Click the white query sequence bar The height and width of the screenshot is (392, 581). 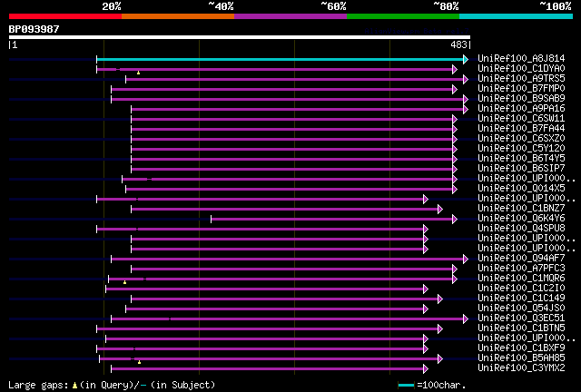240,37
